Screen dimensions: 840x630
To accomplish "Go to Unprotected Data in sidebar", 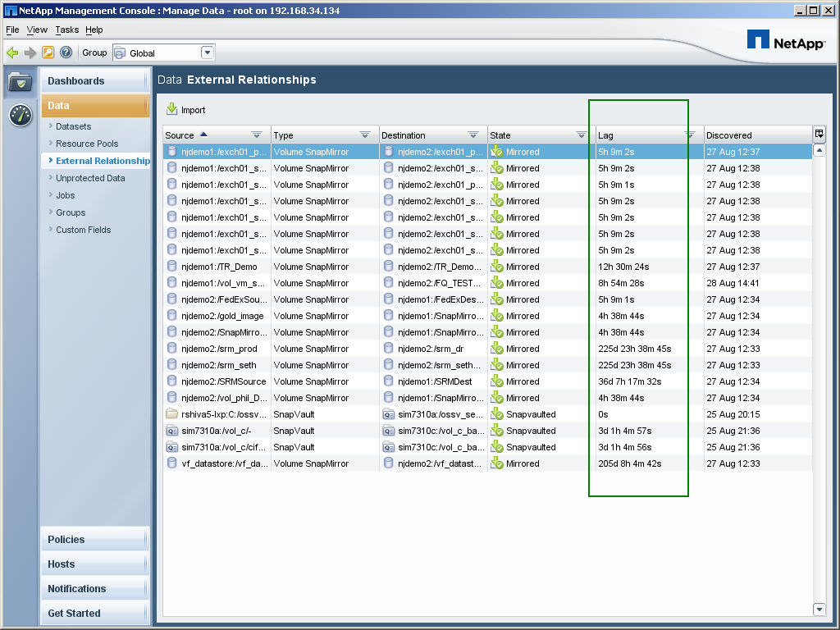I will [x=90, y=178].
